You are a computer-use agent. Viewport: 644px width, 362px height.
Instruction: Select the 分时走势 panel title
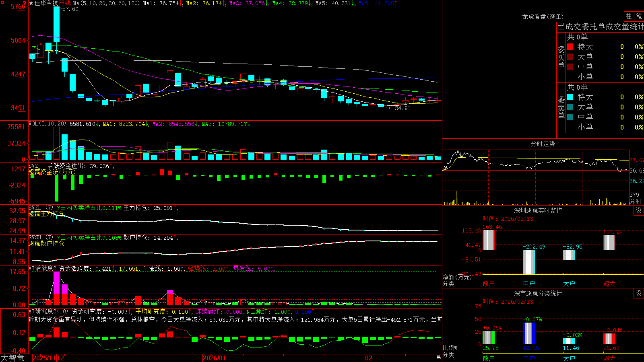coord(543,144)
